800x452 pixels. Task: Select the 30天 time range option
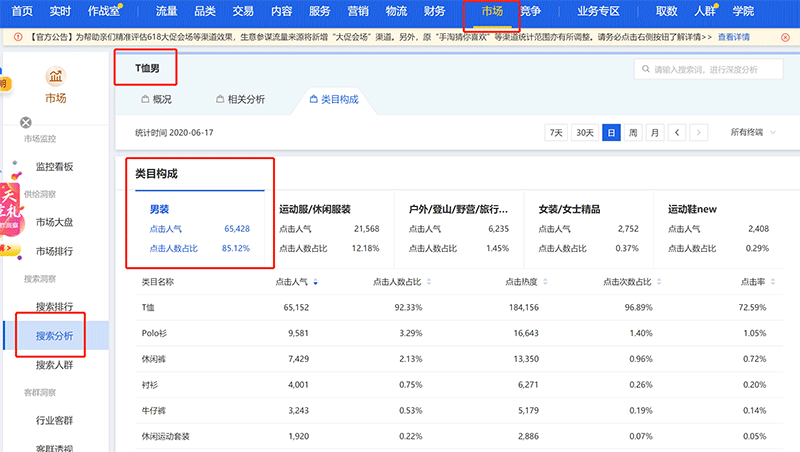click(584, 132)
